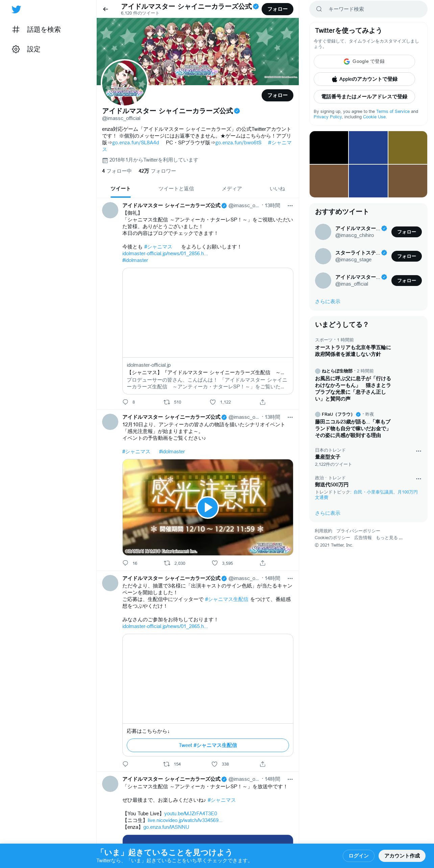Open more options on 12月10日より tweet
Screen dimensions: 434x868
point(290,417)
